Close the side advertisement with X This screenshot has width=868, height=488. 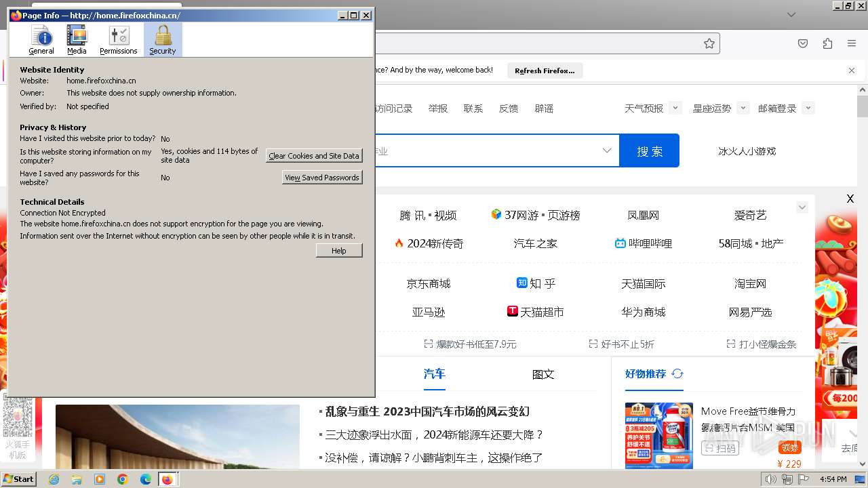click(850, 199)
